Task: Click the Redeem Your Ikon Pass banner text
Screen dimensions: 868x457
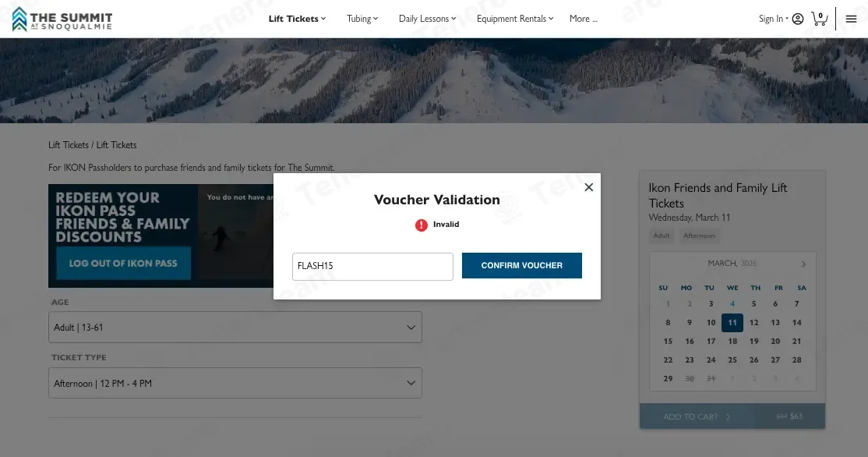Action: click(122, 217)
